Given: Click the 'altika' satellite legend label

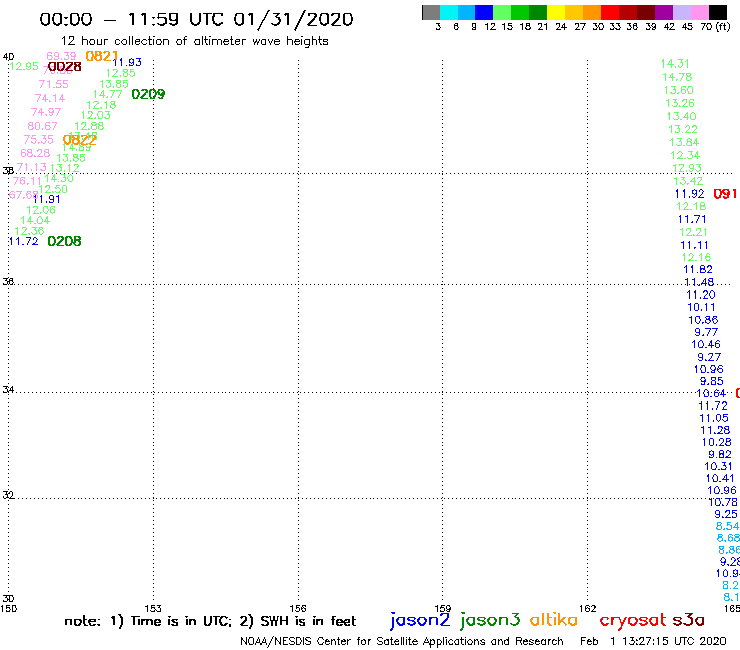Looking at the screenshot, I should pos(554,620).
